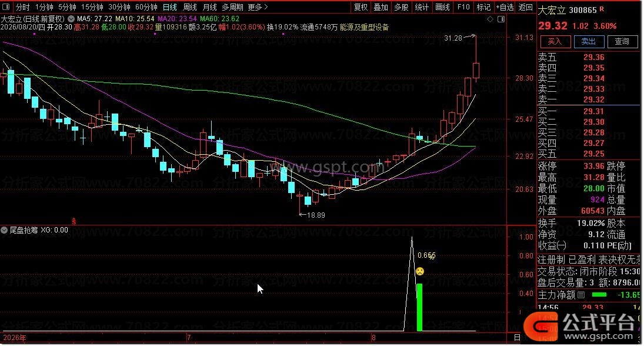Toggle the right info panel icon

point(500,19)
